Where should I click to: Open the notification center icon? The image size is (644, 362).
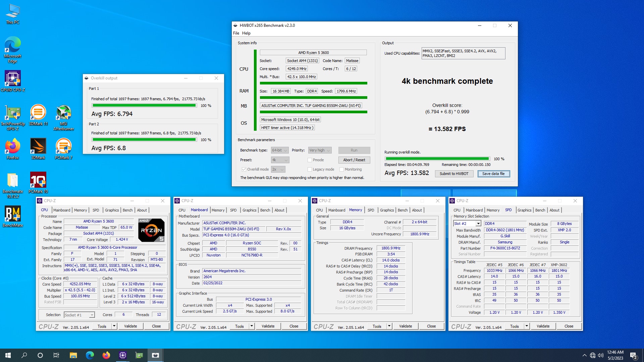[634, 355]
